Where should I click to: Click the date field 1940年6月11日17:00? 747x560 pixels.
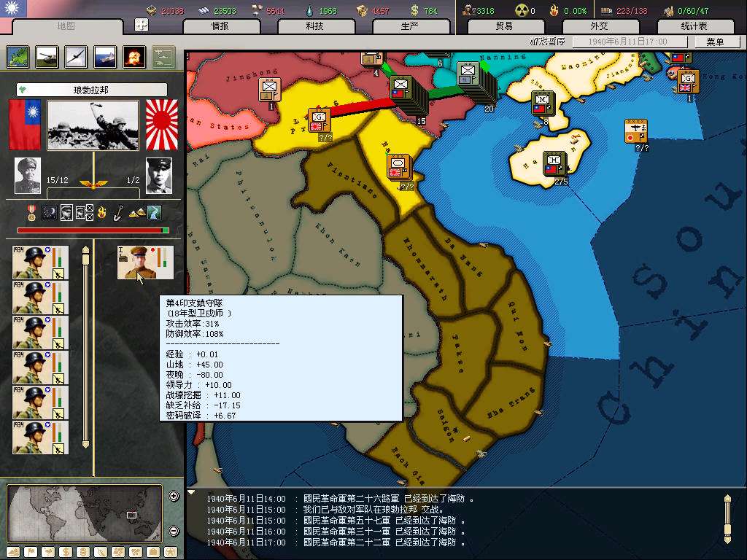[x=630, y=42]
